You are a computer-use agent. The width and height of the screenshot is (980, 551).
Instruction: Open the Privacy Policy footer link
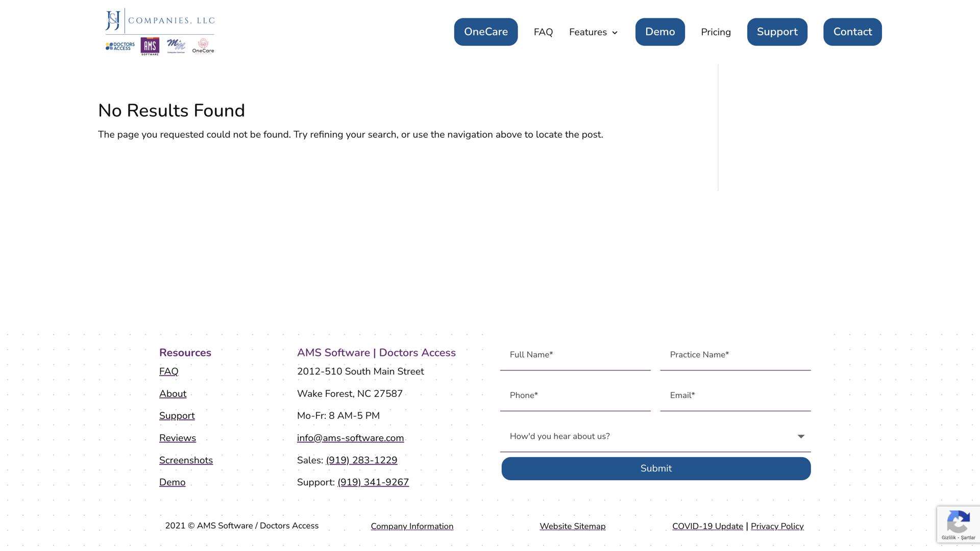pos(776,526)
